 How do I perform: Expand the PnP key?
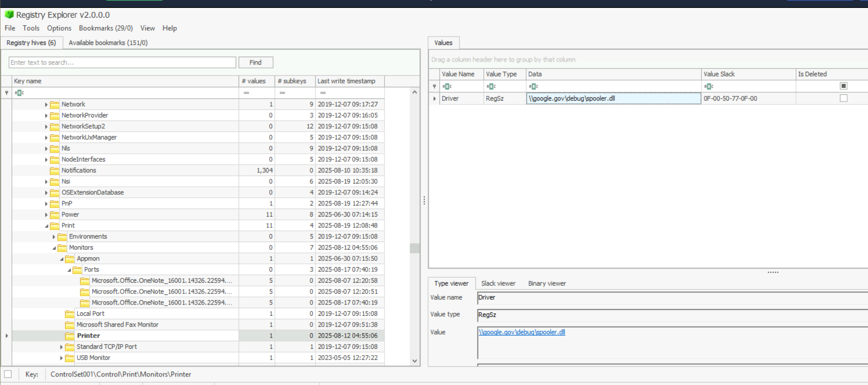(x=46, y=204)
